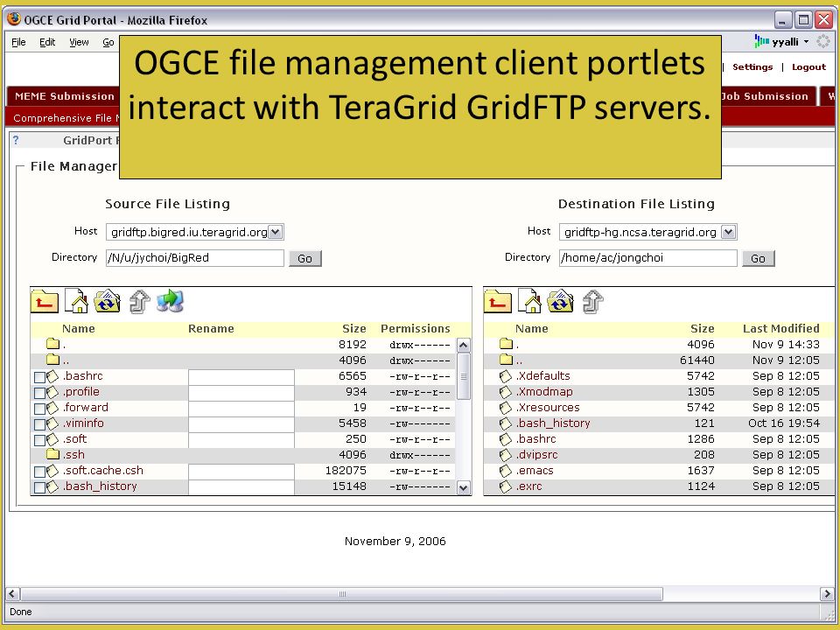Click the GridPort help question mark icon
840x630 pixels.
coord(16,140)
